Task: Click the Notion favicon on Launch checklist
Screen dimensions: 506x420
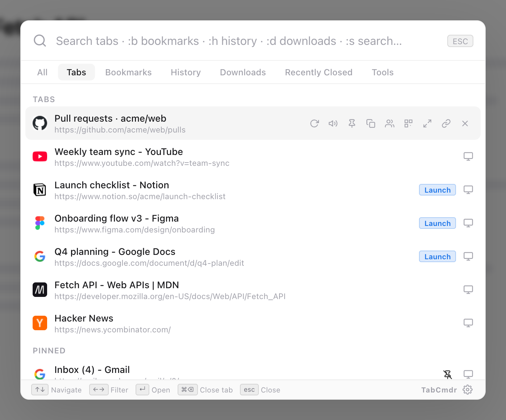Action: (x=40, y=190)
